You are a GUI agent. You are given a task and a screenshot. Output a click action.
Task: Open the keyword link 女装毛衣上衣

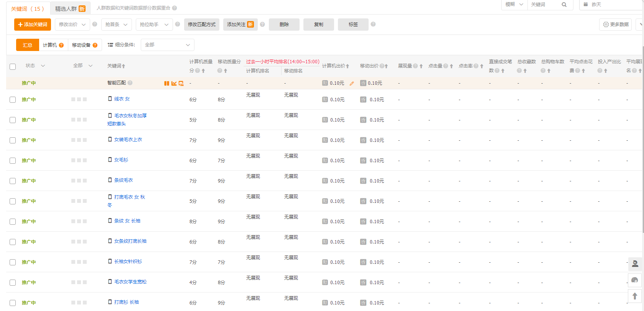click(x=128, y=140)
